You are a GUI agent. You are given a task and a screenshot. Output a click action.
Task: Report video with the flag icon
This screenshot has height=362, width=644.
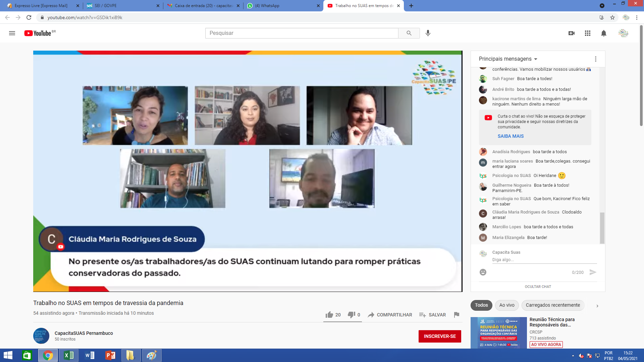coord(457,315)
